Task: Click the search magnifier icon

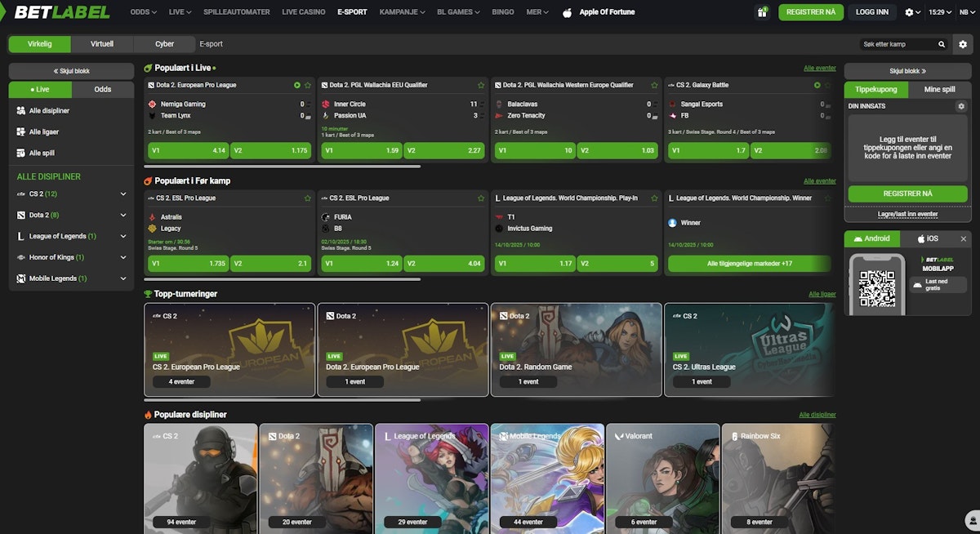Action: (942, 44)
